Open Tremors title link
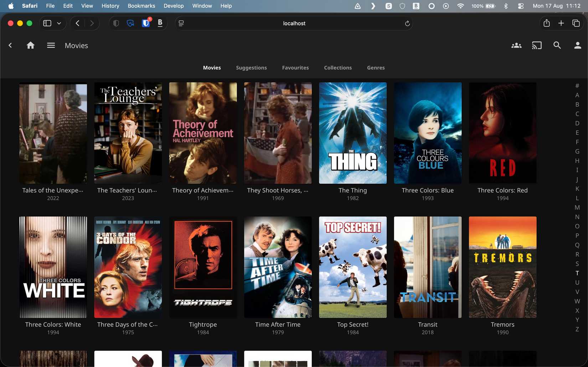This screenshot has height=367, width=588. (x=502, y=325)
